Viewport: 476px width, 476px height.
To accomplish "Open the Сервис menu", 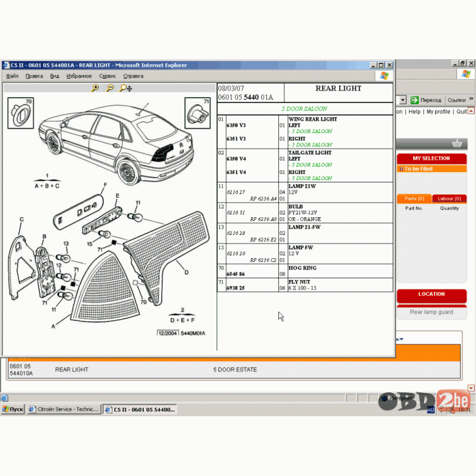I will click(107, 76).
